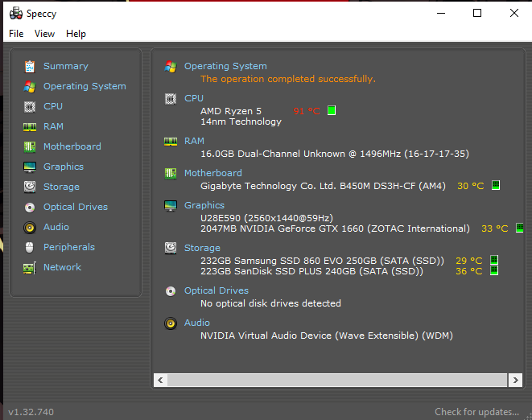Click the horizontal scrollbar left arrow
Viewport: 532px width, 420px height.
click(160, 380)
